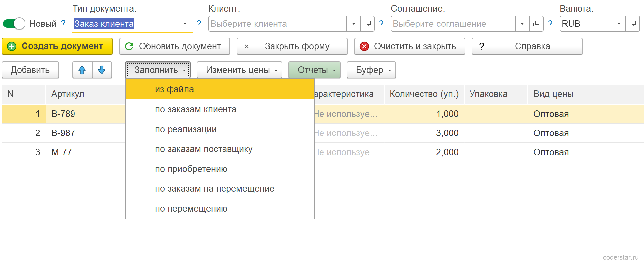Move row down with blue down arrow
The width and height of the screenshot is (644, 265).
102,70
